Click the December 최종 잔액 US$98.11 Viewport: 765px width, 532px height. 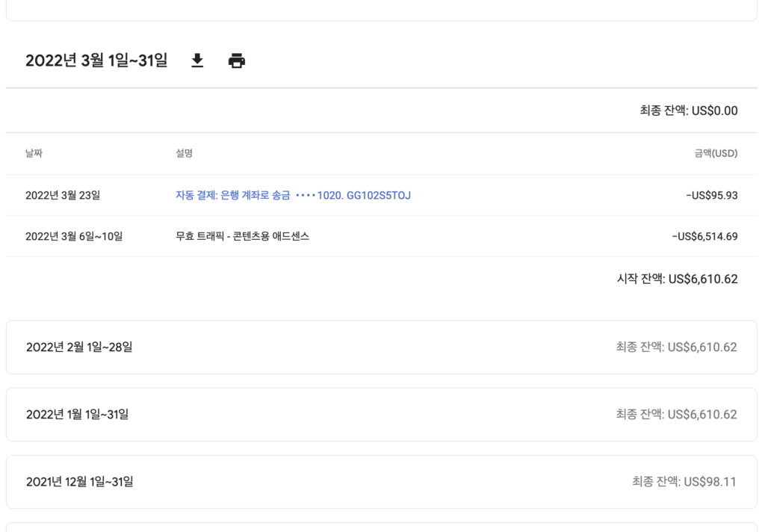684,481
